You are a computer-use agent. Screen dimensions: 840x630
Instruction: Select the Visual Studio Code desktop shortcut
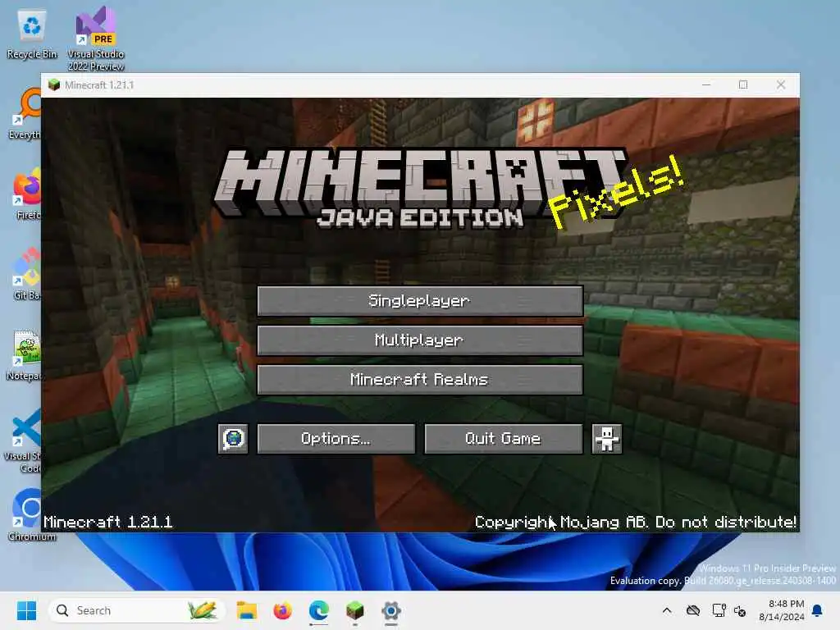click(x=24, y=441)
